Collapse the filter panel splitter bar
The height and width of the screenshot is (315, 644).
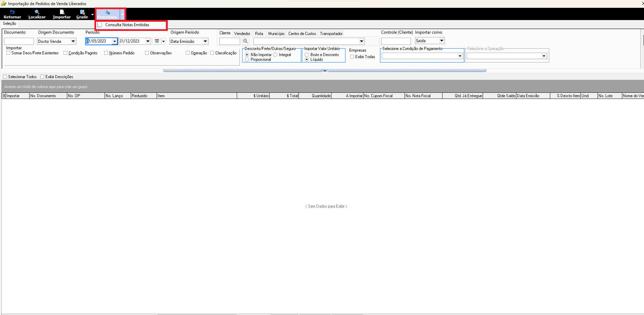coord(325,71)
